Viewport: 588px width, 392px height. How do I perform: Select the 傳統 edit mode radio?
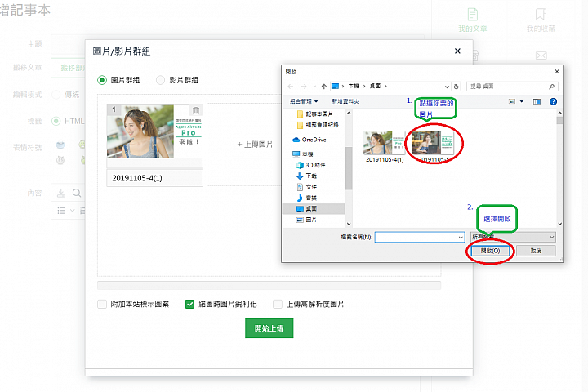point(56,95)
